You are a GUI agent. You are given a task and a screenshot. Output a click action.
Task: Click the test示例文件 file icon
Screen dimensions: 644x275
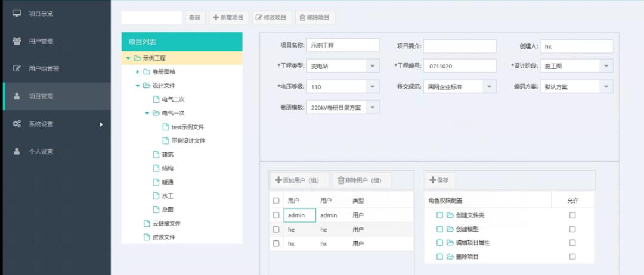[166, 127]
